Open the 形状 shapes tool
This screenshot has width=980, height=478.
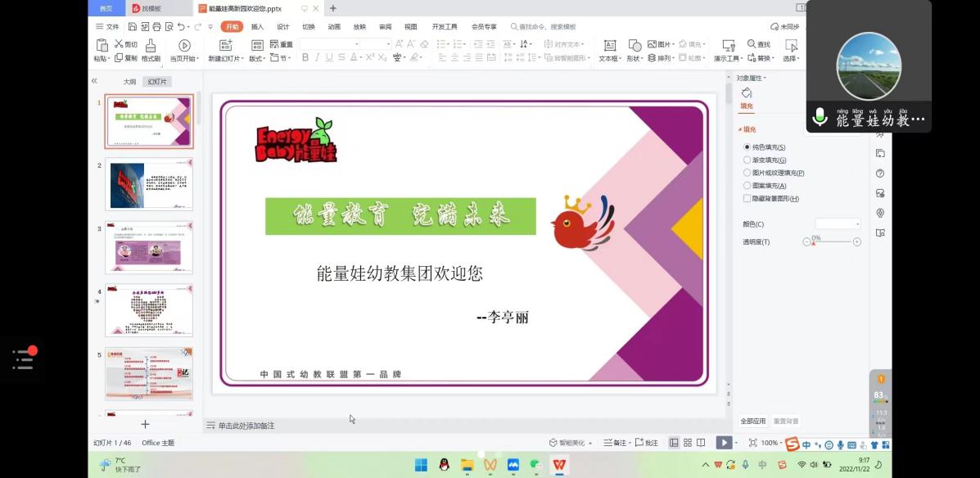point(635,46)
